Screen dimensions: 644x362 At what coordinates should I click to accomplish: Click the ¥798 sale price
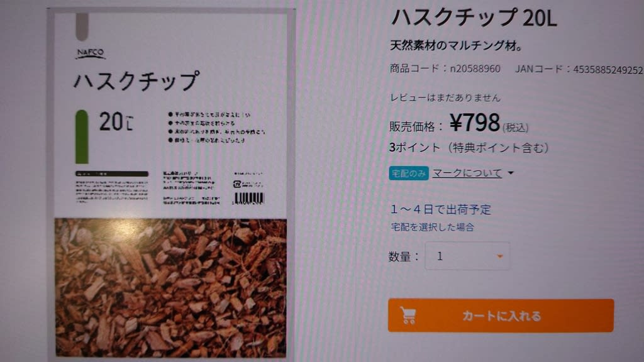[x=474, y=123]
